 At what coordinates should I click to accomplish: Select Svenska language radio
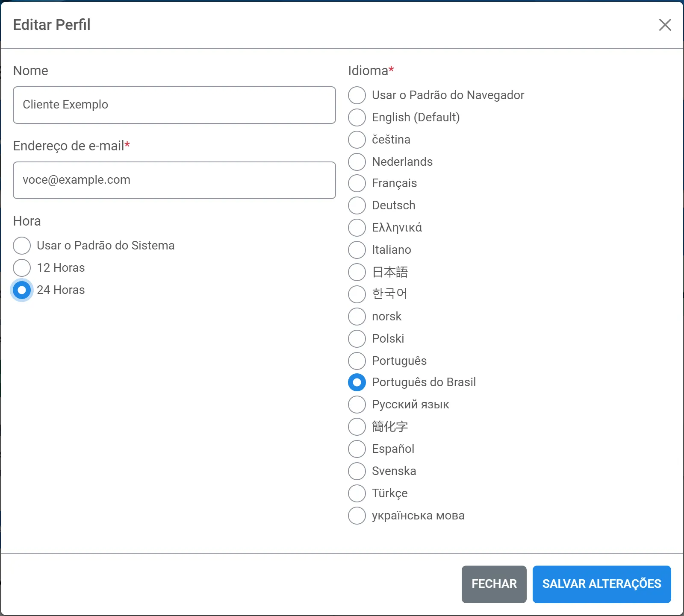tap(357, 471)
